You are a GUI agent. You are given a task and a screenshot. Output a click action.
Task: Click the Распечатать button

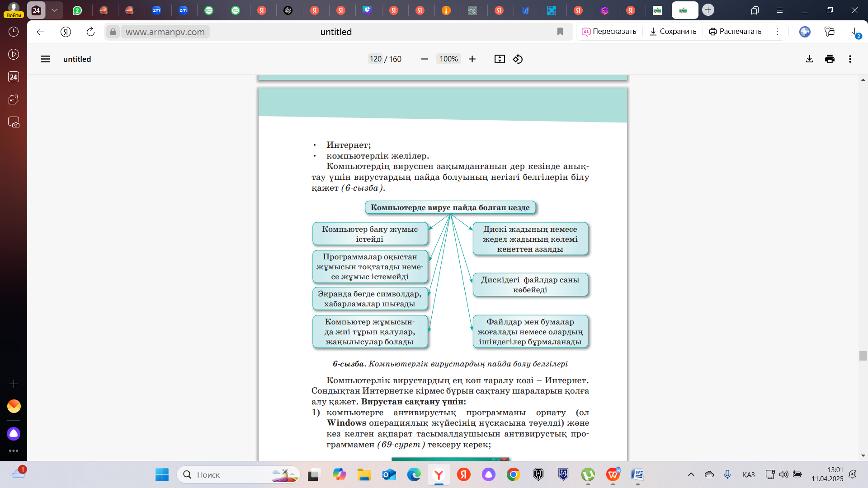735,32
